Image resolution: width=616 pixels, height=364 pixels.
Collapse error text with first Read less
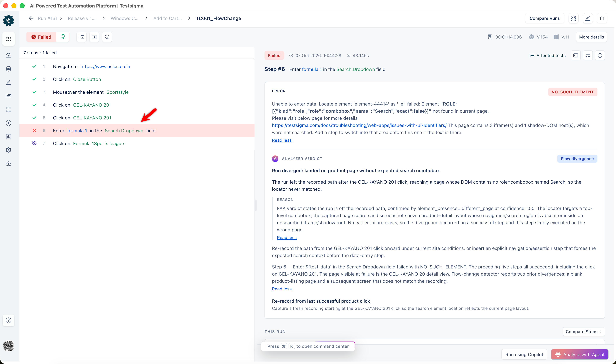pos(282,140)
